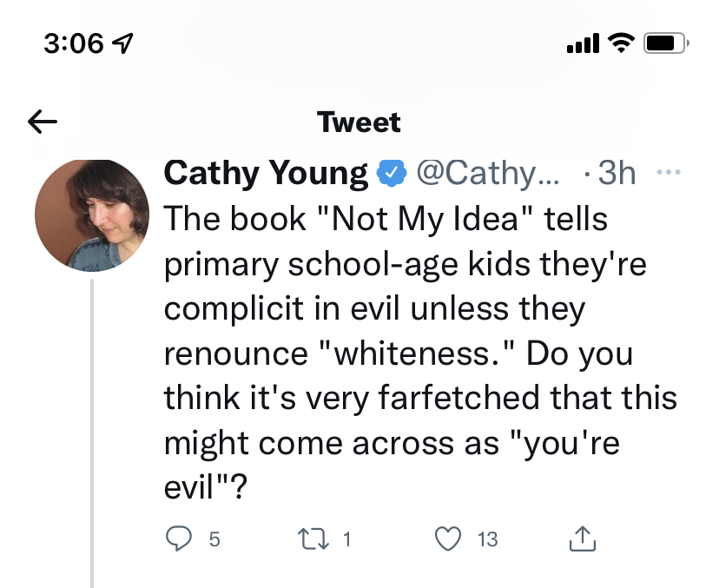The height and width of the screenshot is (588, 719).
Task: Reply using the speech bubble icon
Action: [x=179, y=539]
